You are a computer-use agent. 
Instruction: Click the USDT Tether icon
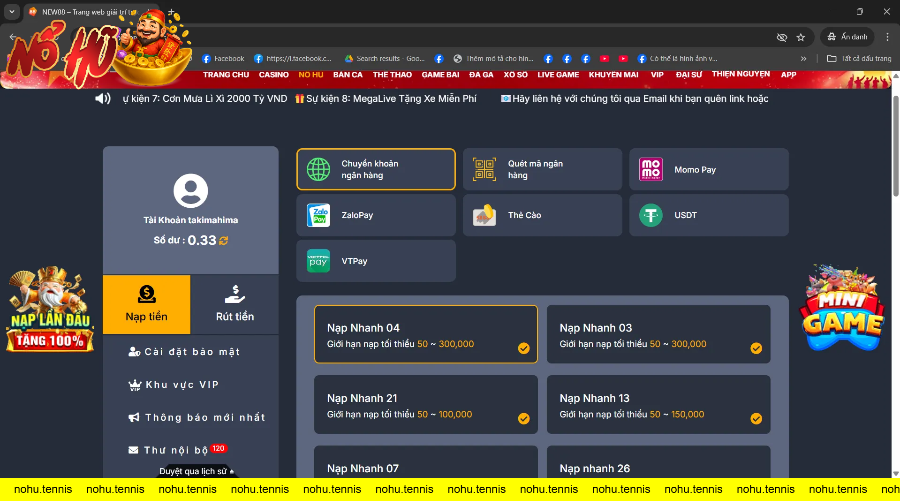[x=651, y=215]
